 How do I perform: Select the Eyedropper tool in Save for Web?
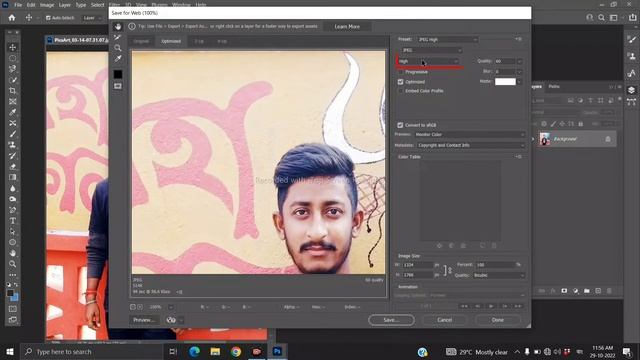click(118, 58)
